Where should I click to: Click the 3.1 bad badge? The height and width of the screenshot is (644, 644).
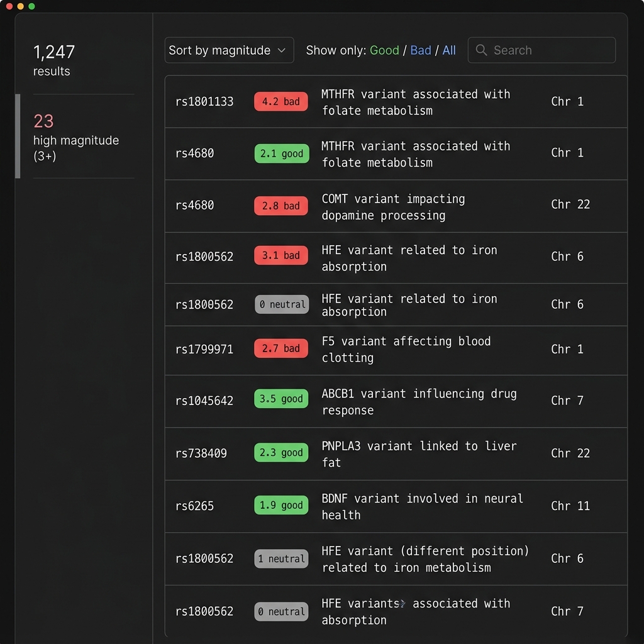pyautogui.click(x=281, y=255)
